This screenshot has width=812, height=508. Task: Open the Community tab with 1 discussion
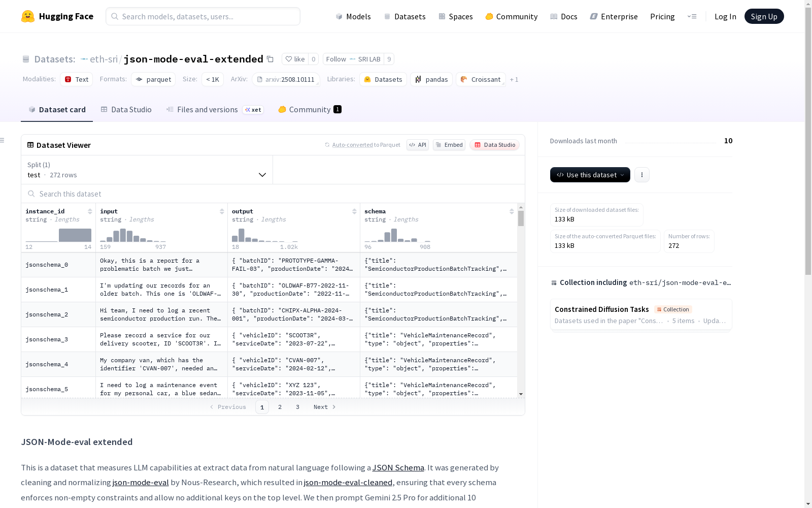pyautogui.click(x=310, y=109)
